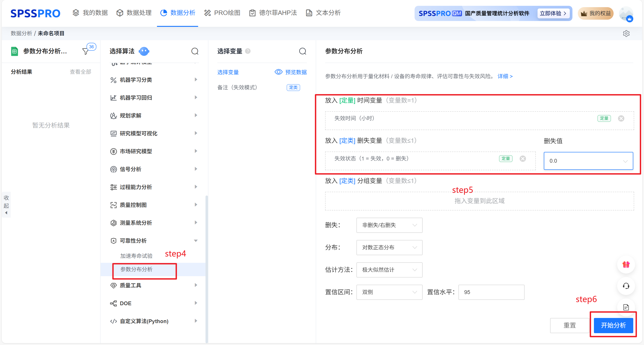Expand the 过程能力分析 category arrow
The height and width of the screenshot is (345, 644).
tap(196, 187)
